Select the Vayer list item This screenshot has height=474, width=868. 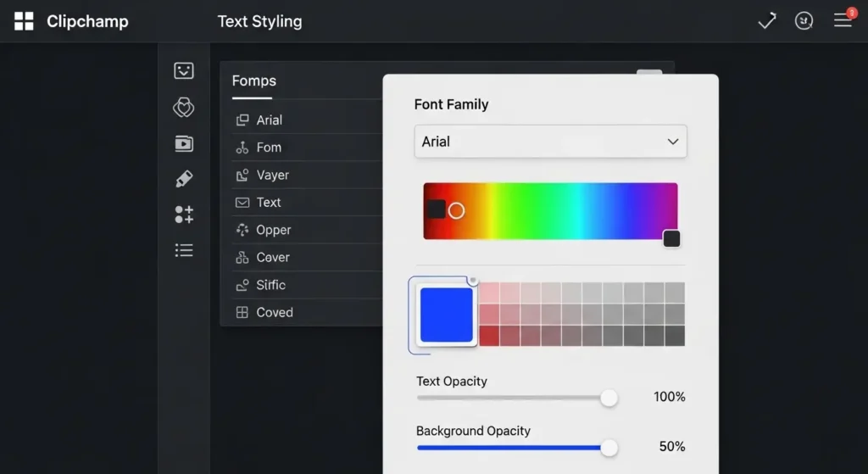[x=273, y=176]
